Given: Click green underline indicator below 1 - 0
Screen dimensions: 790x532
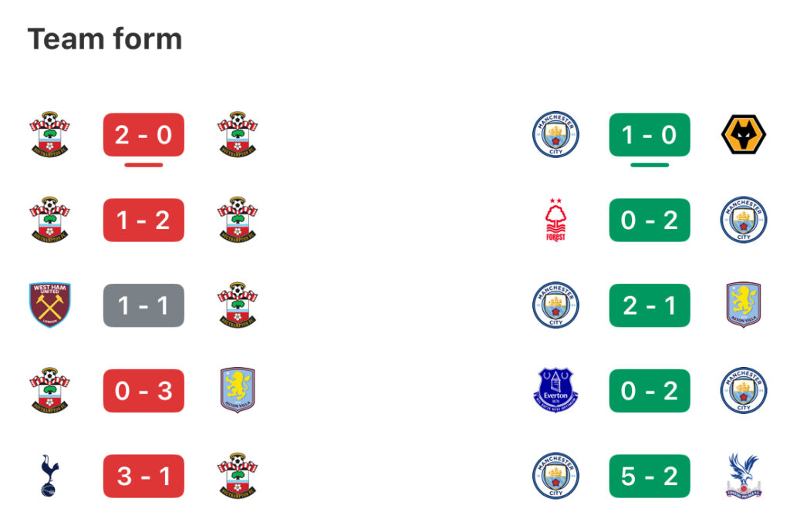Looking at the screenshot, I should click(650, 164).
